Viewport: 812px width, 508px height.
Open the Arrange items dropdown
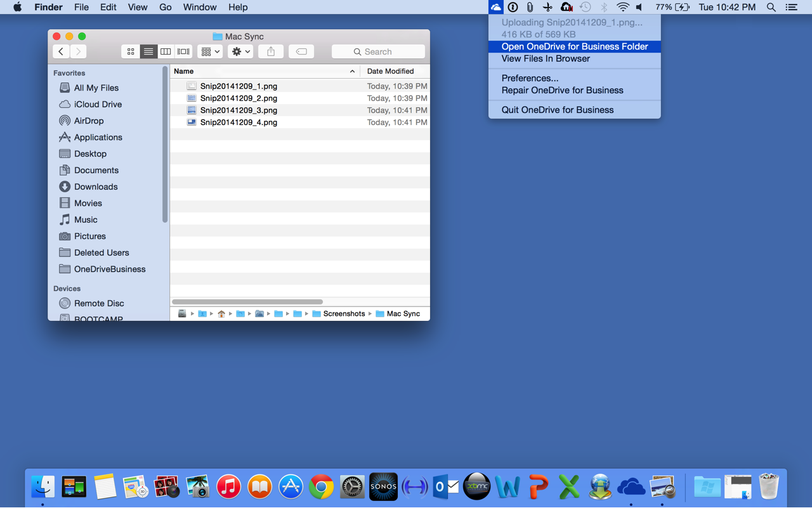pos(210,52)
